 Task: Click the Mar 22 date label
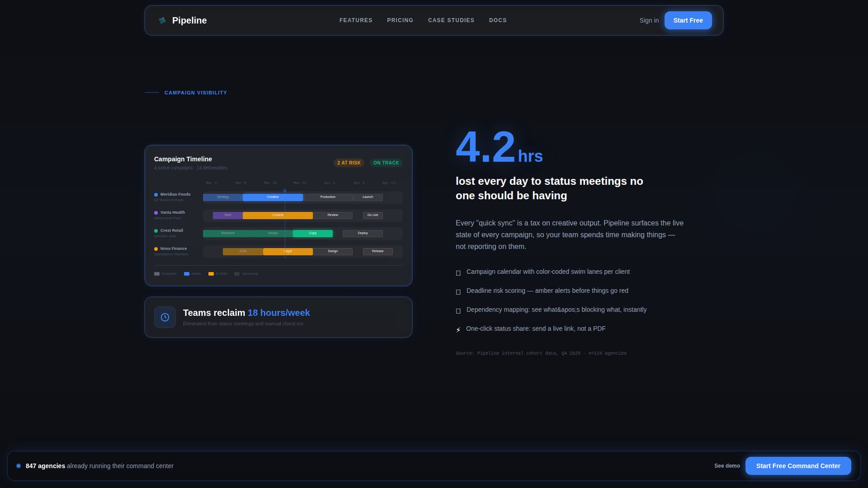tap(300, 183)
